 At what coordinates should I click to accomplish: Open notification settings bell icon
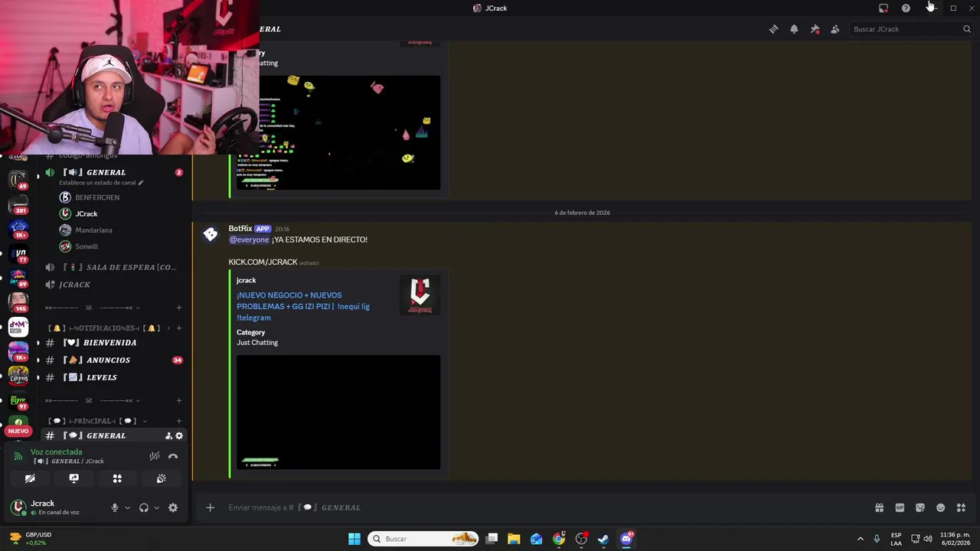(x=794, y=29)
